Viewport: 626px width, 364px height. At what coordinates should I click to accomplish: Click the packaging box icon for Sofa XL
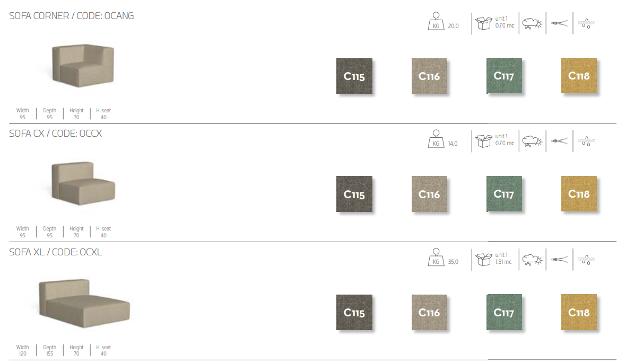(483, 259)
